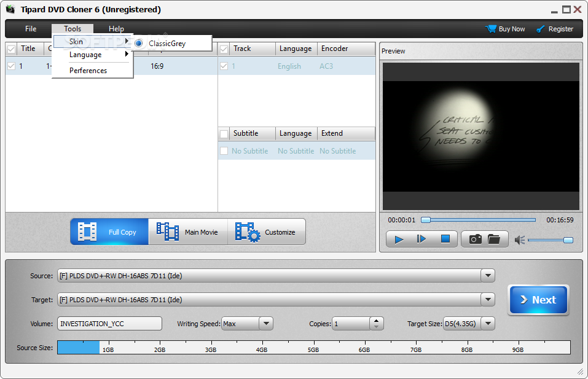Click the play button in preview controls

(x=399, y=239)
